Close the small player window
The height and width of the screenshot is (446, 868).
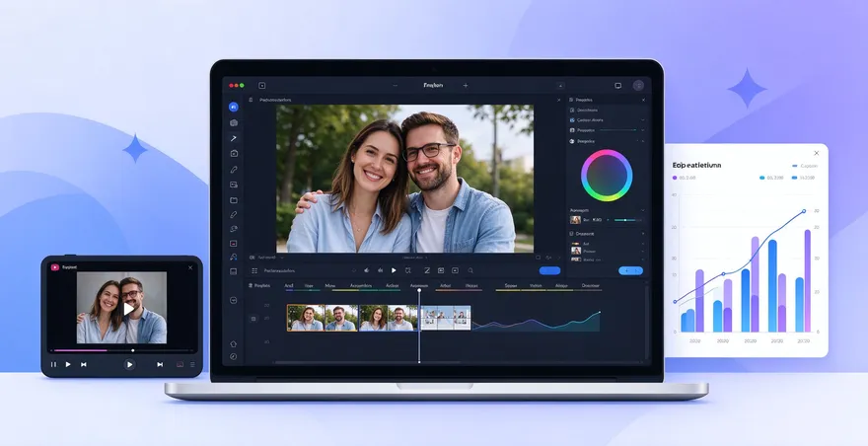coord(190,267)
